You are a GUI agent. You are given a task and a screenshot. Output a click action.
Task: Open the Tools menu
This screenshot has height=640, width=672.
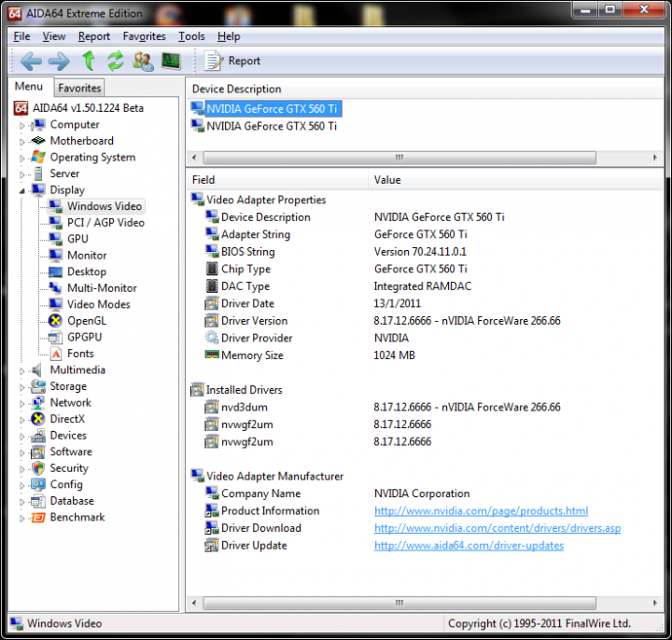(191, 36)
